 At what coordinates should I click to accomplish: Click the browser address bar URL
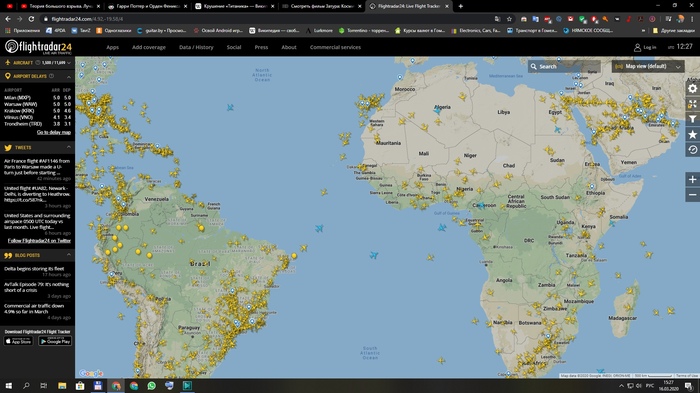[x=87, y=19]
